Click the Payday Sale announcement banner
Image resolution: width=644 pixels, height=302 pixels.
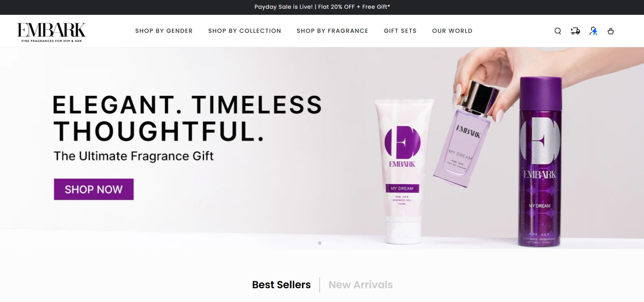pos(322,7)
